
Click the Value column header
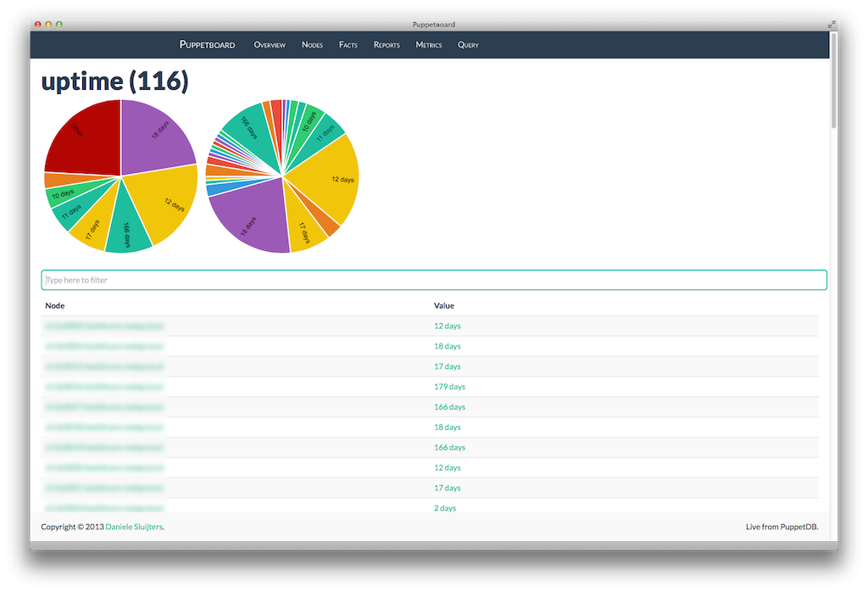[x=444, y=305]
